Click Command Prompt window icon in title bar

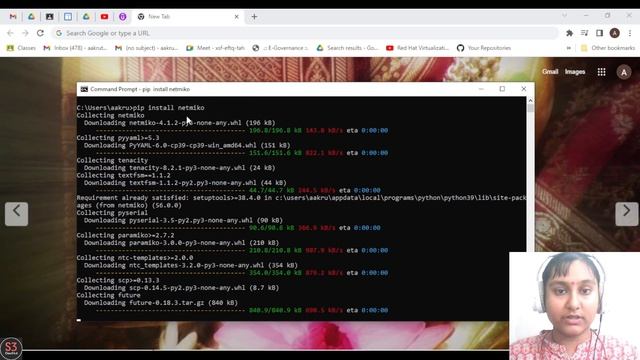[84, 89]
